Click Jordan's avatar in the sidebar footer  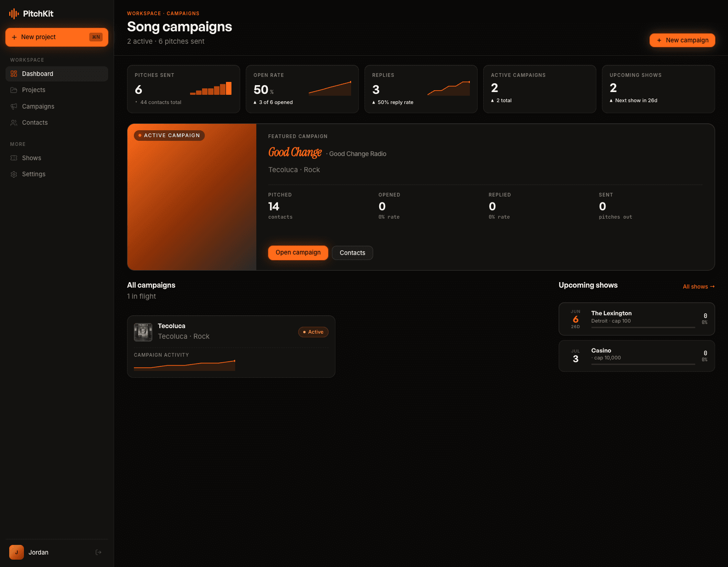pos(17,552)
